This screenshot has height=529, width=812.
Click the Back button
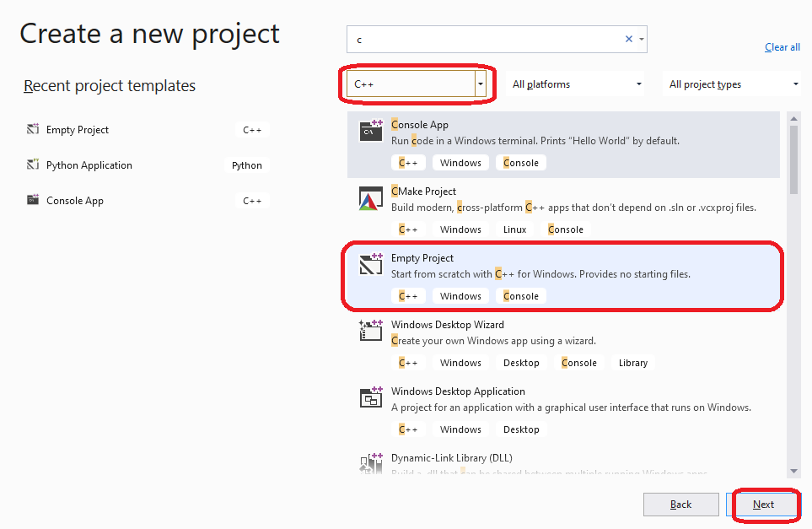(681, 505)
